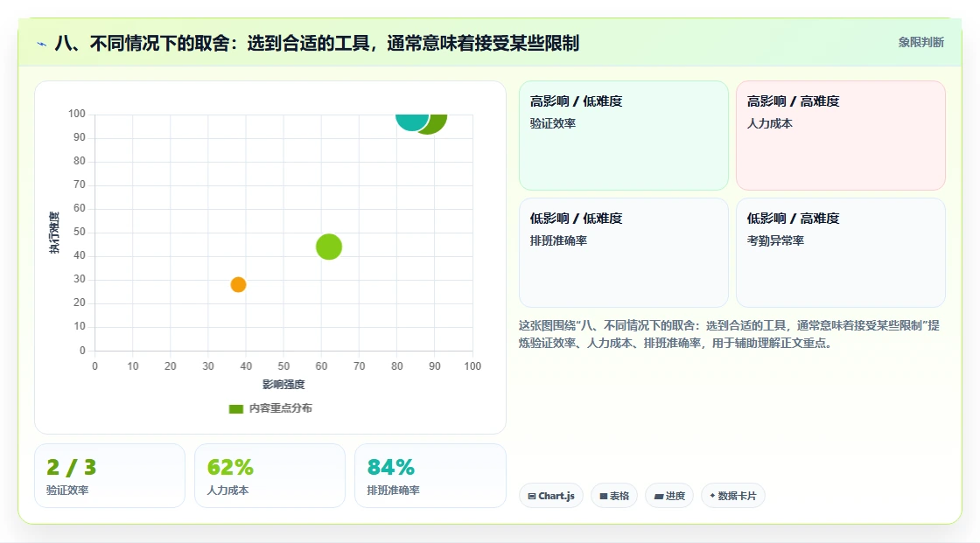
Task: Click the 人力成本 label under 62%
Action: (227, 491)
